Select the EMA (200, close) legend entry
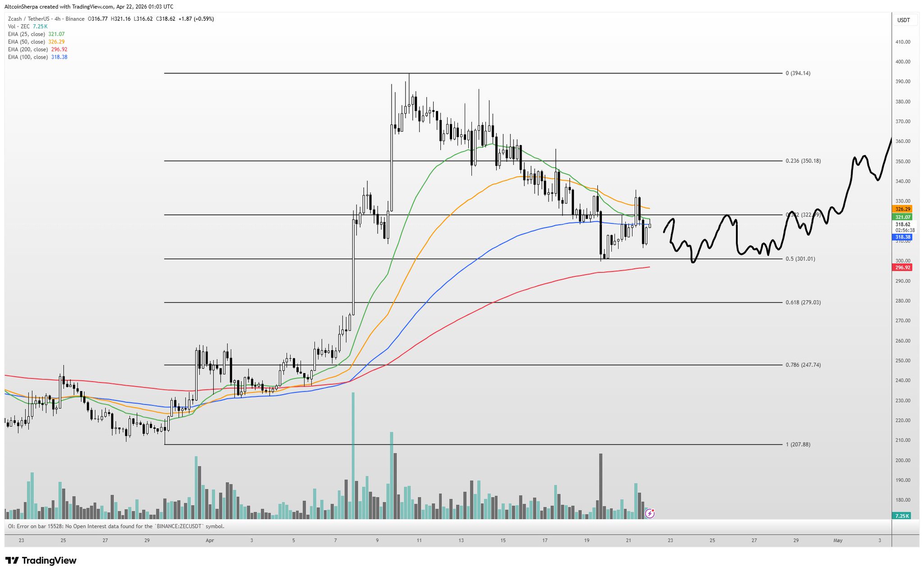 pos(28,49)
